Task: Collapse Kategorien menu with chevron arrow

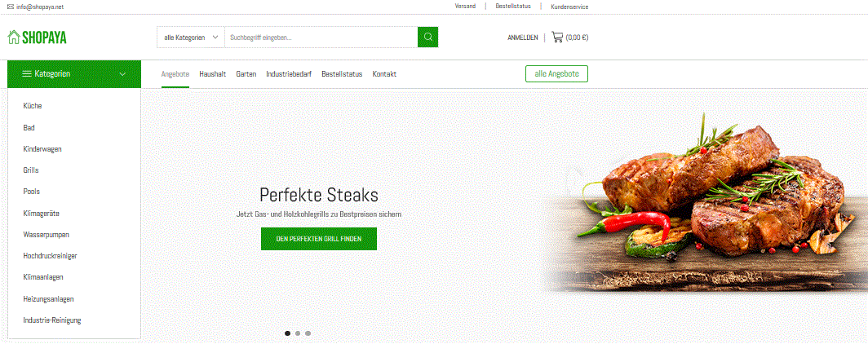Action: tap(123, 74)
